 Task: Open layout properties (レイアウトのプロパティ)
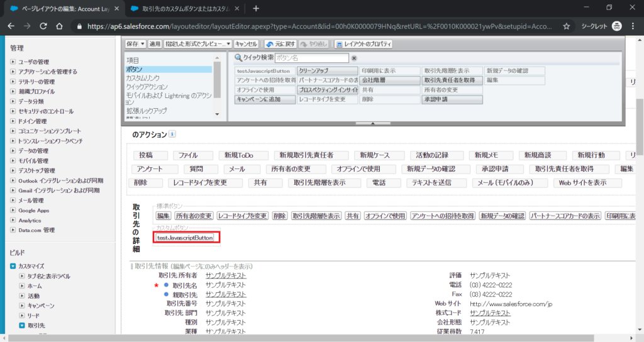coord(364,45)
